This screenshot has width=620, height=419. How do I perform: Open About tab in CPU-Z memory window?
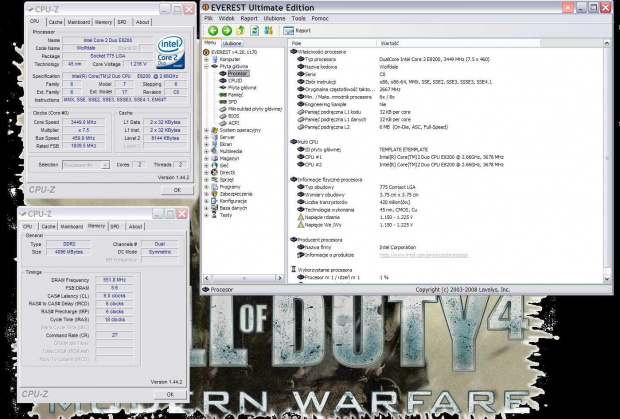coord(135,226)
